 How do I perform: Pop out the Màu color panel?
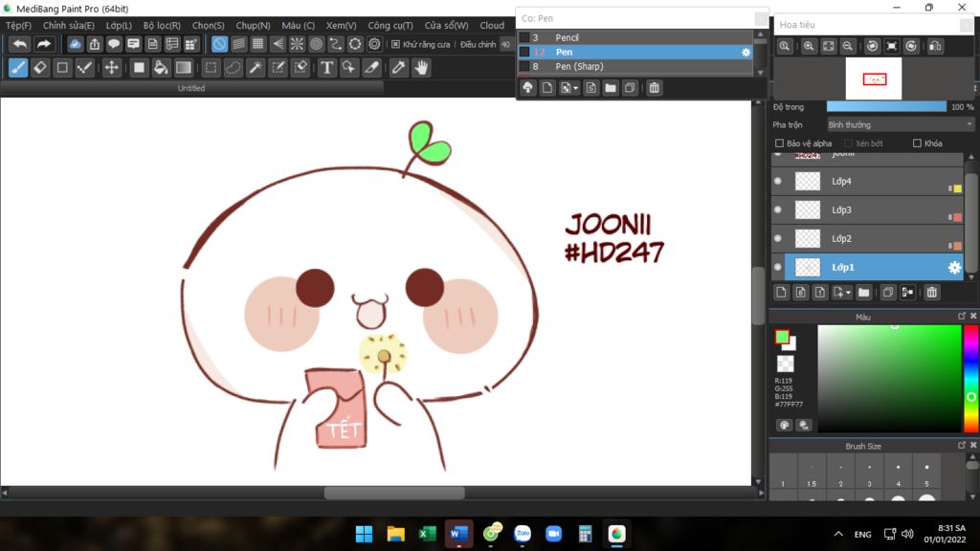(x=962, y=316)
